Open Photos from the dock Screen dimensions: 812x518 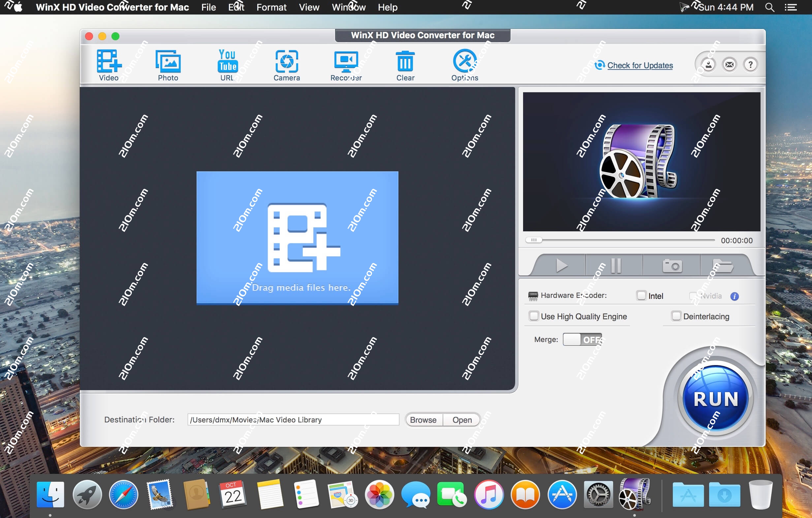[379, 494]
